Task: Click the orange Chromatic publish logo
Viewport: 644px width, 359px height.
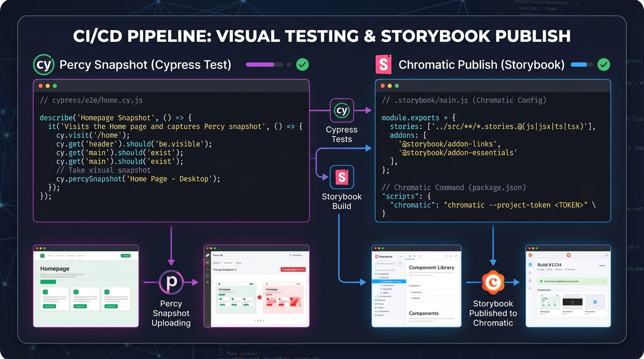Action: tap(493, 282)
